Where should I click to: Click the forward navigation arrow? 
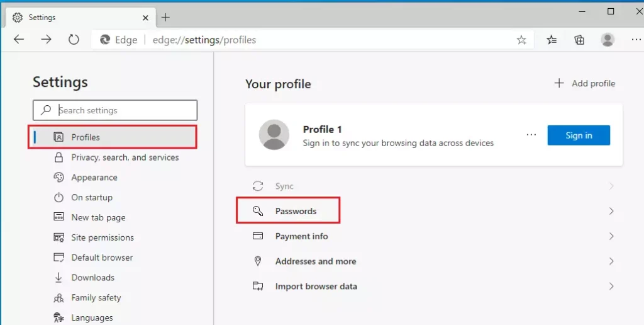(47, 40)
